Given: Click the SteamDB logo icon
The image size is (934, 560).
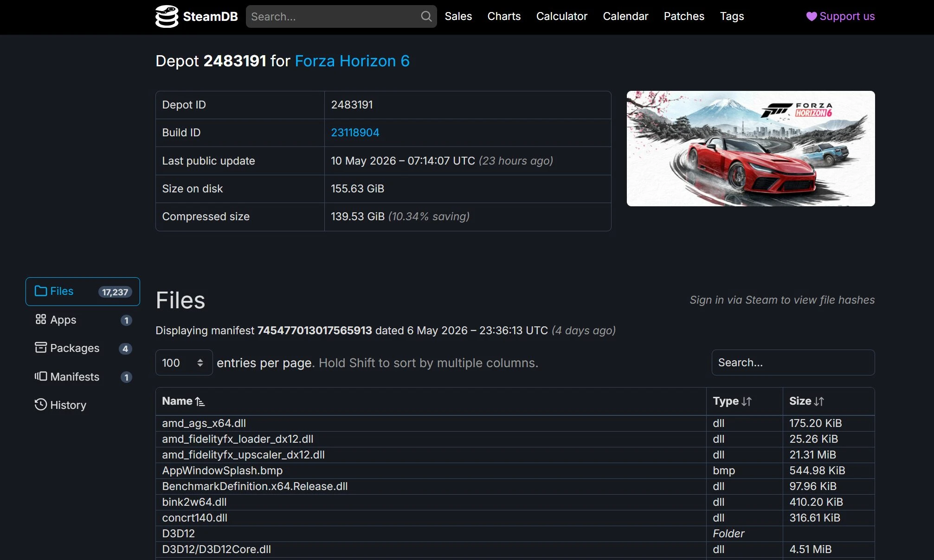Looking at the screenshot, I should pos(167,17).
